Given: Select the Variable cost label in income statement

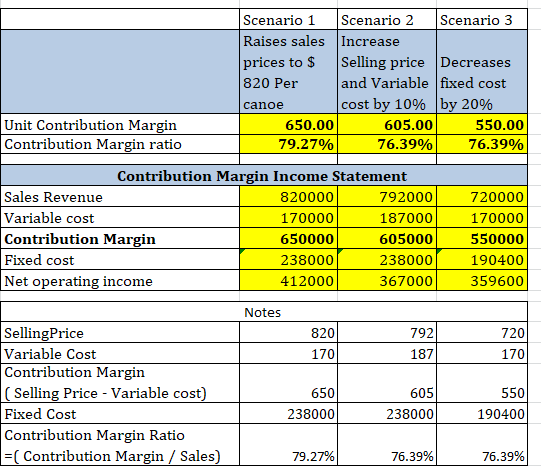Looking at the screenshot, I should (x=120, y=218).
